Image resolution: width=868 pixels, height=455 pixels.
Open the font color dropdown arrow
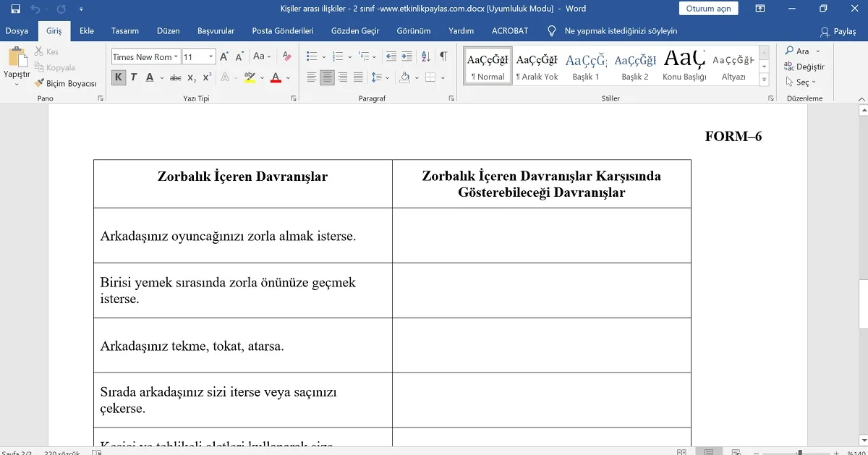pos(288,77)
